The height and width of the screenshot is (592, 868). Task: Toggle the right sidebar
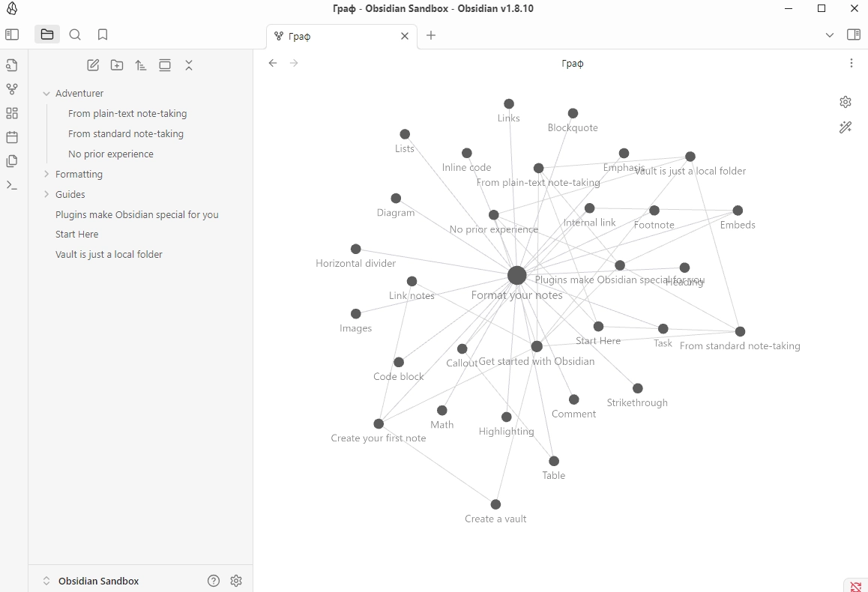click(x=853, y=34)
